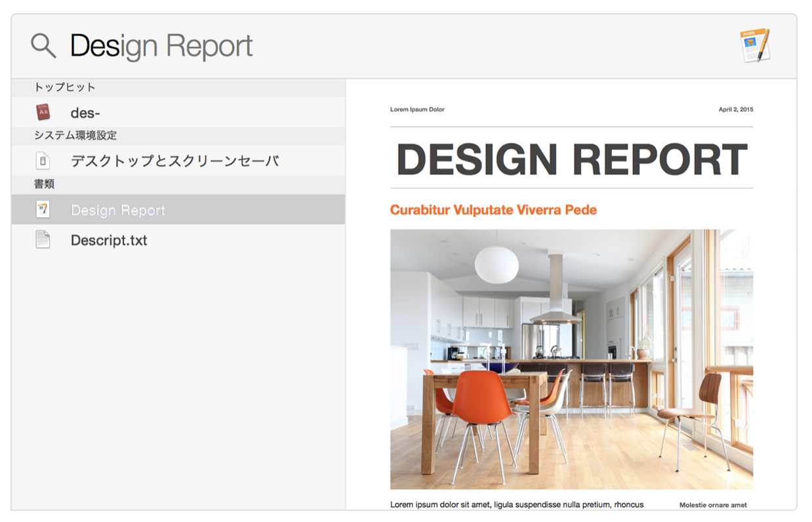The width and height of the screenshot is (812, 522).
Task: Click the 書類 section header
Action: point(45,184)
